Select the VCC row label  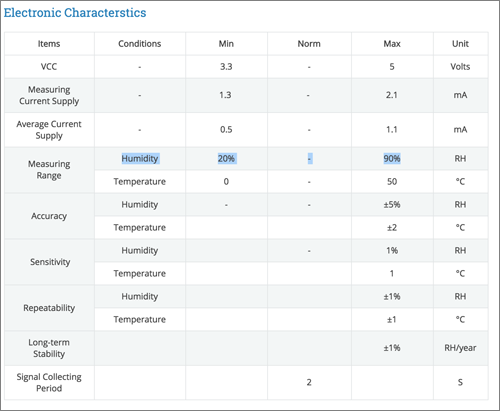tap(49, 67)
